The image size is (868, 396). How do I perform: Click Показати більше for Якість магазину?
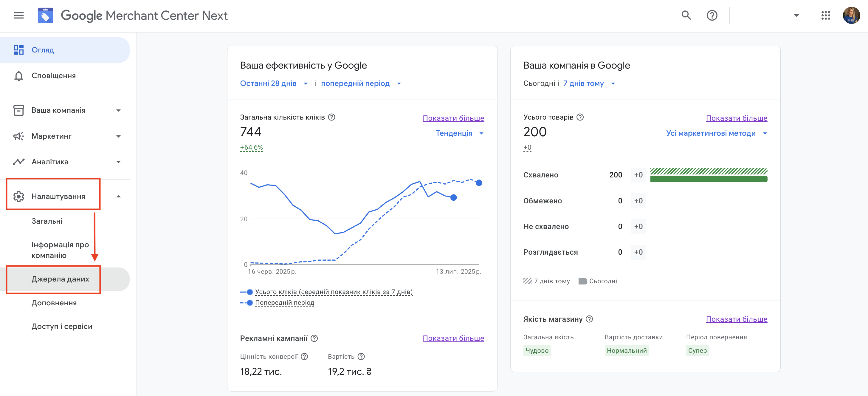pos(737,319)
